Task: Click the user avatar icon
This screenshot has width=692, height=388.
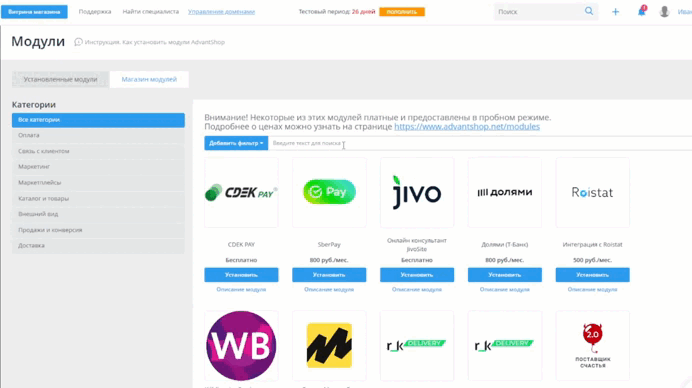Action: [x=664, y=12]
